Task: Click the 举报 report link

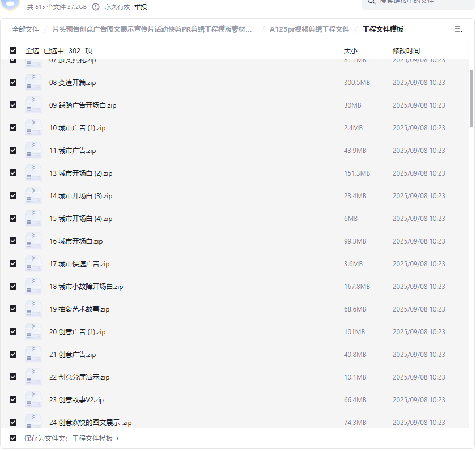Action: 141,7
